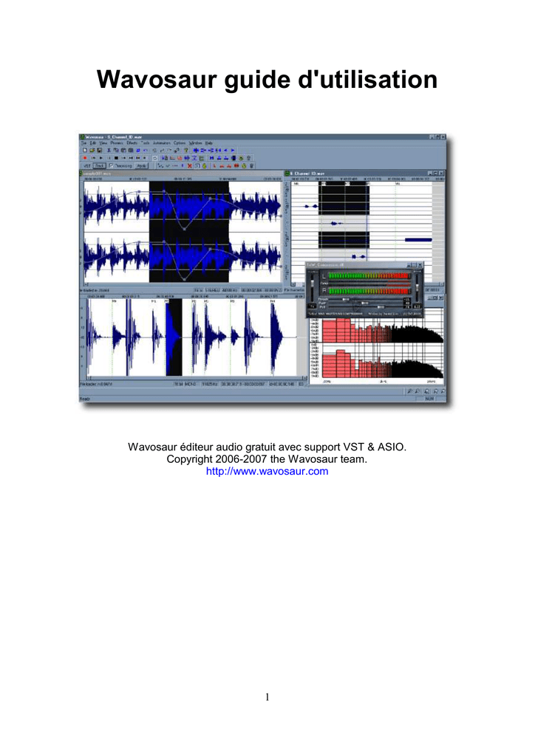Toggle the Processing checkbox in the Wavosaur toolbar
535x756 pixels.
pos(111,166)
